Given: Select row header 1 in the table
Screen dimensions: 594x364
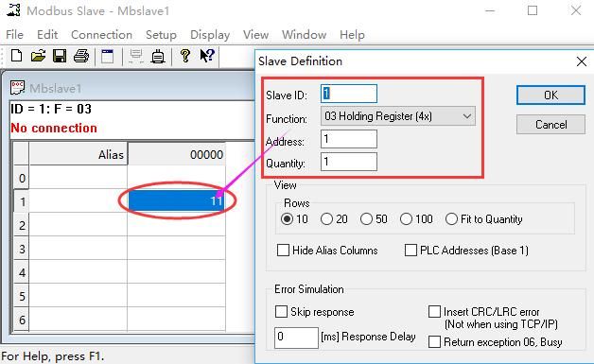Looking at the screenshot, I should click(x=22, y=201).
